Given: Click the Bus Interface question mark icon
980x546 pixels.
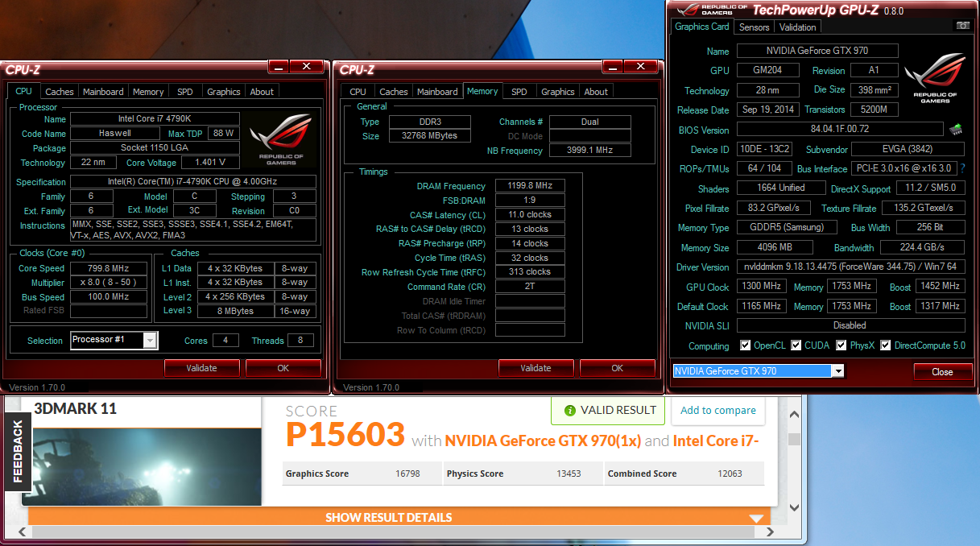Looking at the screenshot, I should tap(961, 168).
